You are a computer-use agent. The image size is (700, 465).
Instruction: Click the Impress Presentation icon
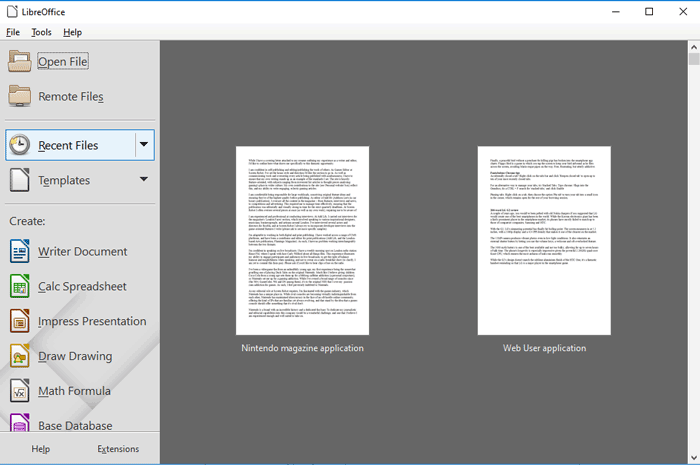20,321
